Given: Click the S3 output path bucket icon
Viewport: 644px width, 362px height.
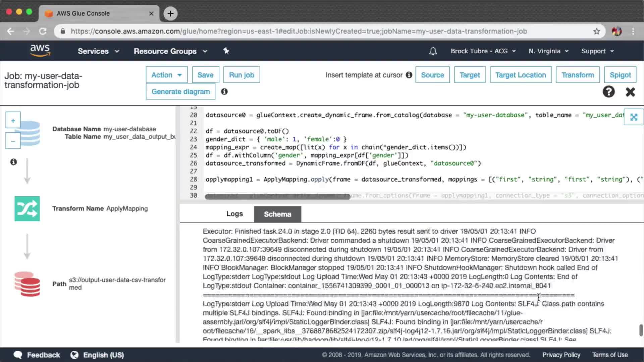Looking at the screenshot, I should (x=27, y=284).
